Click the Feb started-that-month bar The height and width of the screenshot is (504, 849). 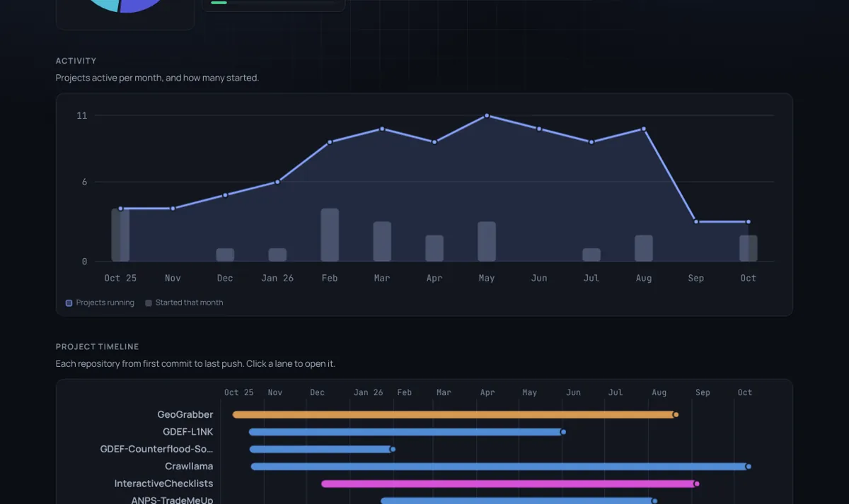point(330,235)
